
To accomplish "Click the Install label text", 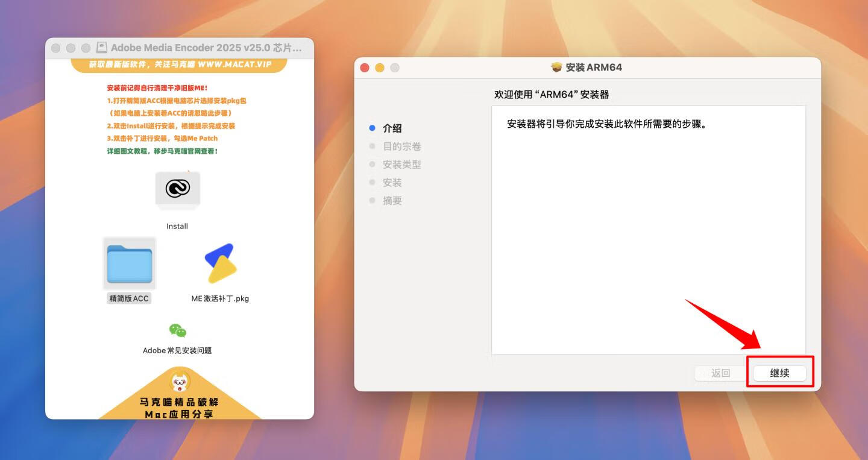I will tap(177, 227).
